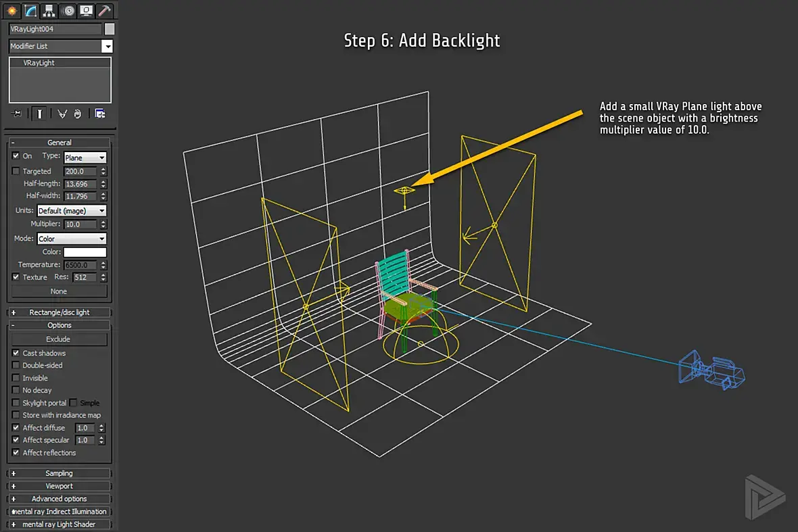Click the Affect specular spinner arrows
798x532 pixels.
(x=101, y=440)
